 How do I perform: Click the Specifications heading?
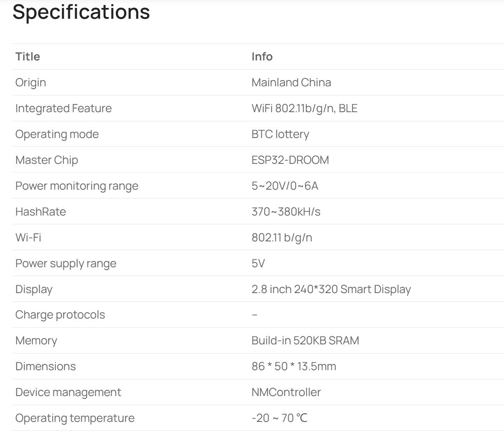[81, 12]
